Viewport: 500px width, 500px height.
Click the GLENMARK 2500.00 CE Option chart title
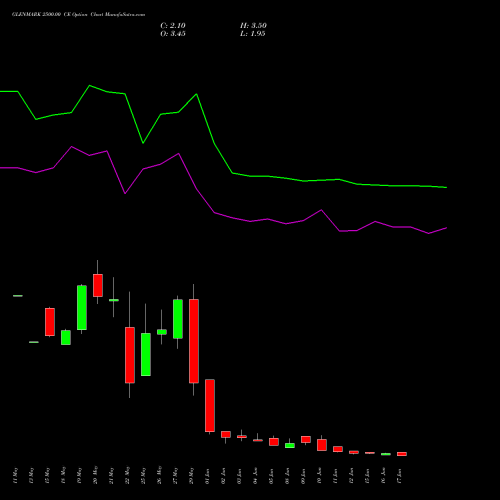coord(78,15)
